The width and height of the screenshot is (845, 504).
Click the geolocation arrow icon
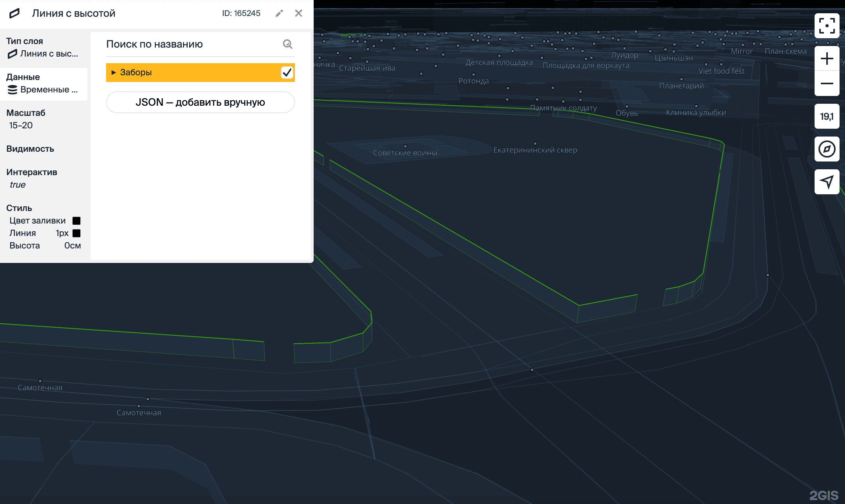click(x=827, y=182)
